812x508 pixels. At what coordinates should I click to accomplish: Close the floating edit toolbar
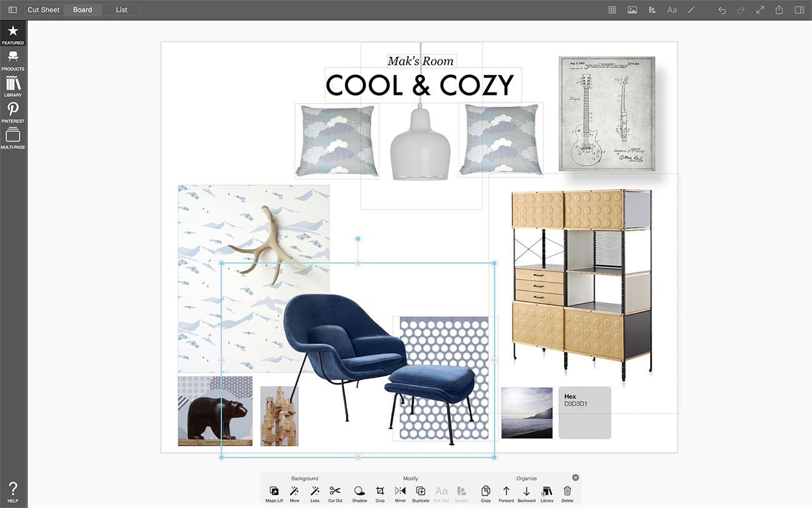[575, 477]
